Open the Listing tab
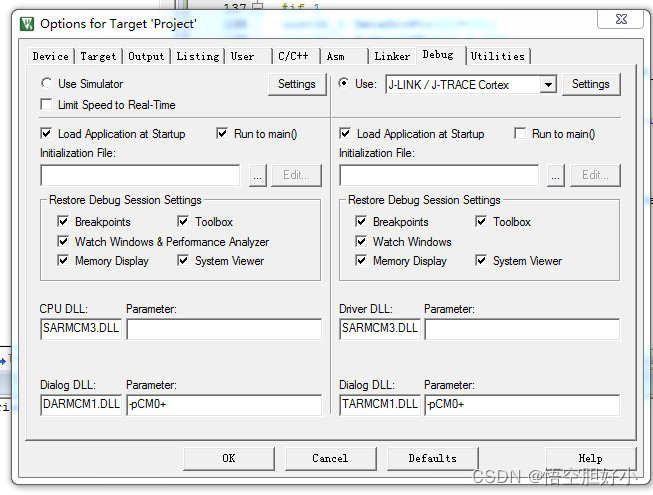The height and width of the screenshot is (495, 653). tap(198, 56)
